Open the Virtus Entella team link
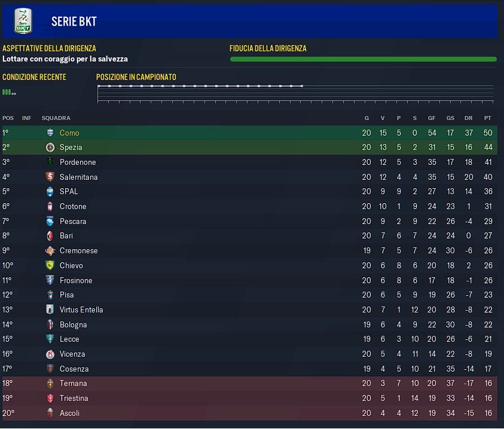The height and width of the screenshot is (429, 504). point(81,310)
